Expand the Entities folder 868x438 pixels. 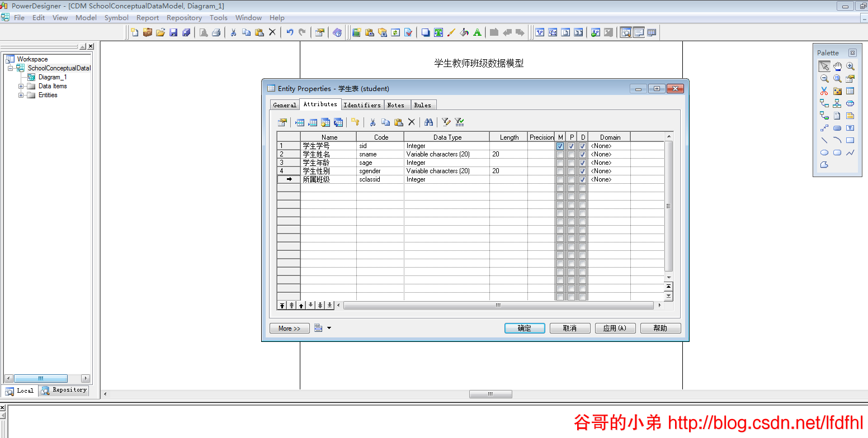pos(21,95)
